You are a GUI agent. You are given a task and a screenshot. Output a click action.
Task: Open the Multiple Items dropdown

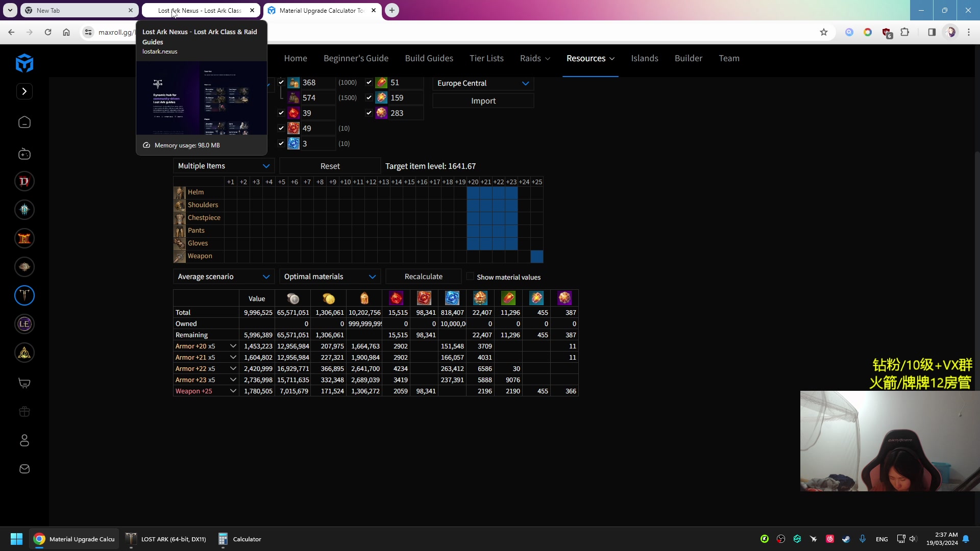click(x=224, y=166)
